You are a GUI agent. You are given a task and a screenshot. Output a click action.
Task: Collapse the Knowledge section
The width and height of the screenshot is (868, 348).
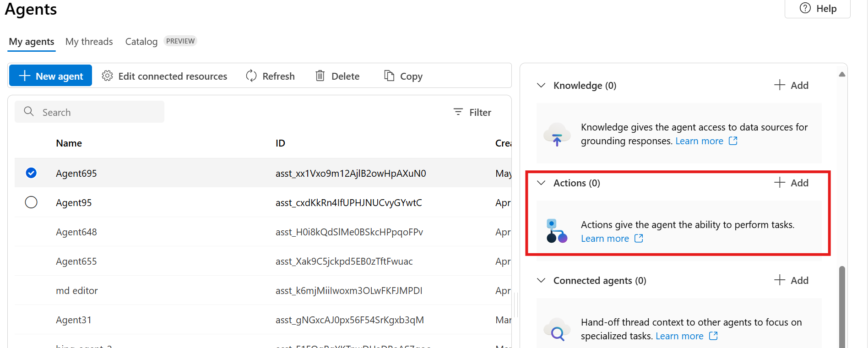pos(541,86)
